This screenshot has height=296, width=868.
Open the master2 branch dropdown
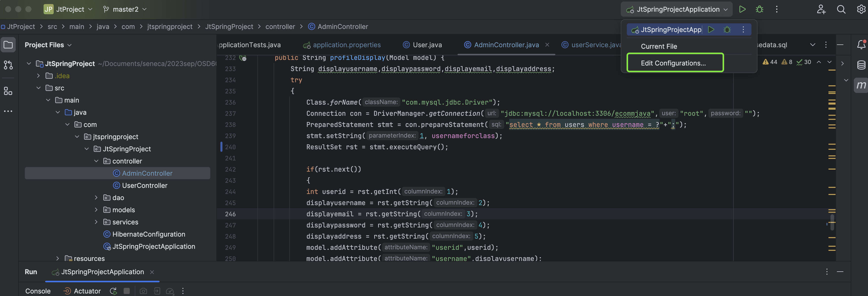(125, 9)
